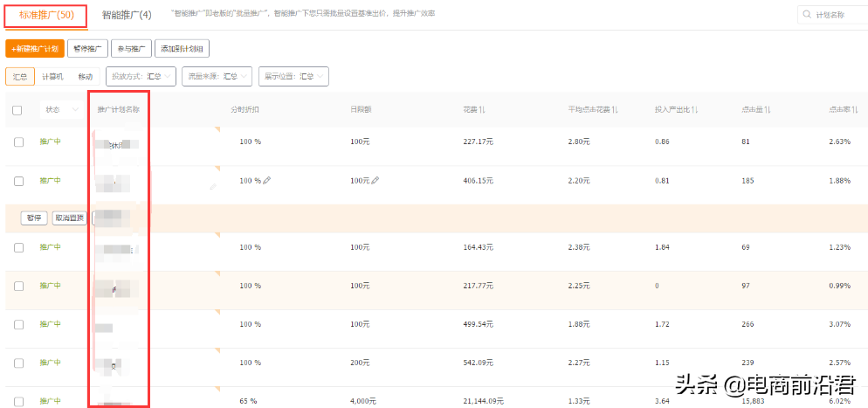Click the 暂停 button in the highlighted row
Screen dimensions: 868x408
click(x=34, y=218)
